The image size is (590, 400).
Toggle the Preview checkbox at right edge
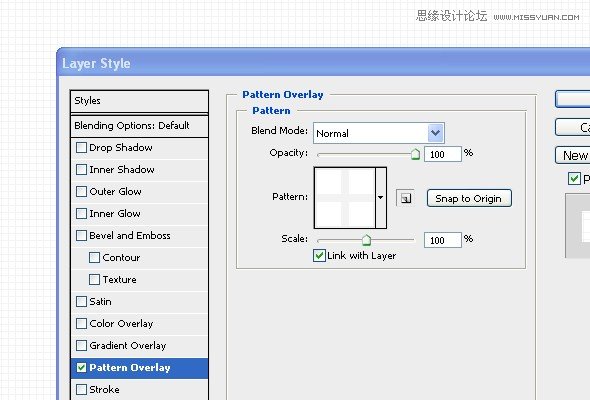[574, 178]
